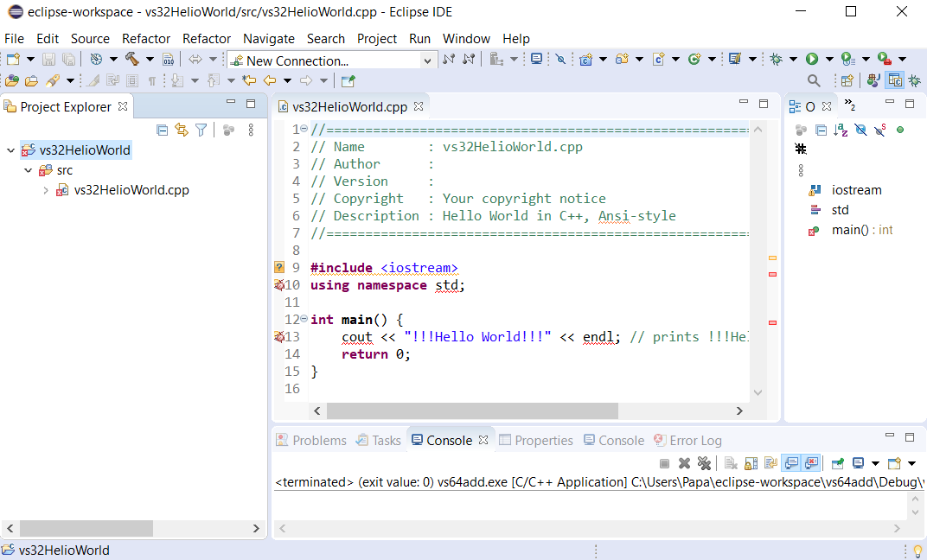
Task: Maximize the Console view panel
Action: [x=910, y=437]
